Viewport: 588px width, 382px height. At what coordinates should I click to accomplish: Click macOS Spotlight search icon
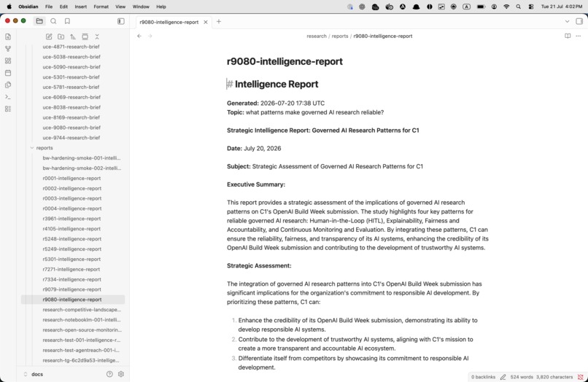pos(518,7)
